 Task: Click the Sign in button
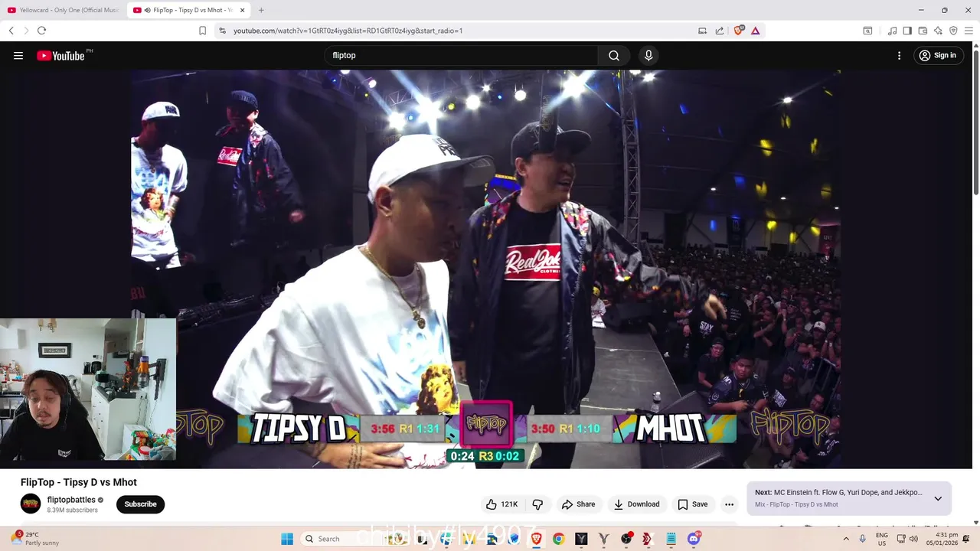tap(937, 55)
